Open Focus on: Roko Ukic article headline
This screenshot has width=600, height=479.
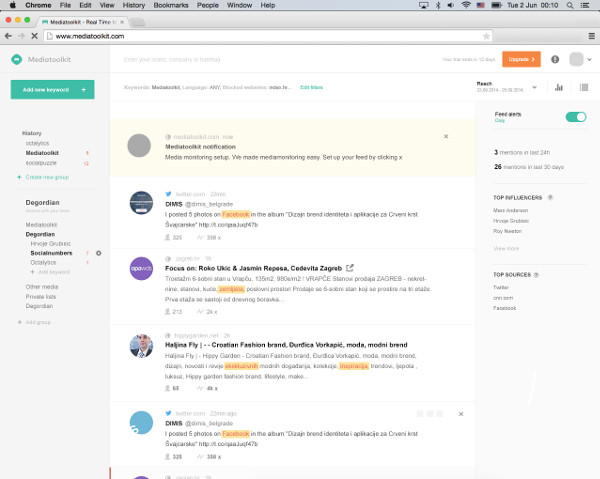click(x=253, y=268)
